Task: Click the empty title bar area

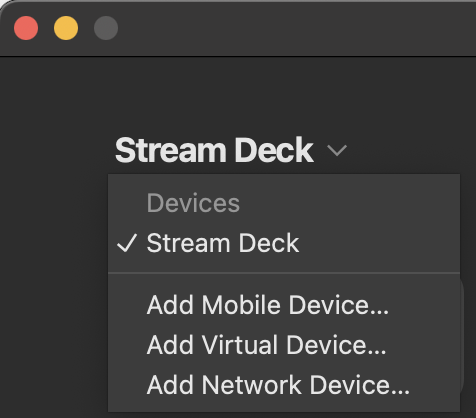Action: pos(293,28)
